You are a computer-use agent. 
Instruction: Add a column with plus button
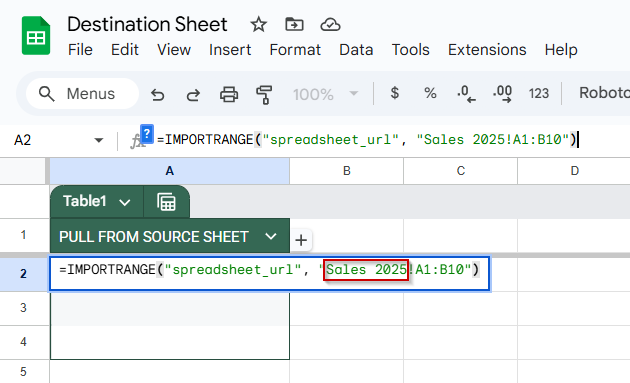[x=301, y=240]
